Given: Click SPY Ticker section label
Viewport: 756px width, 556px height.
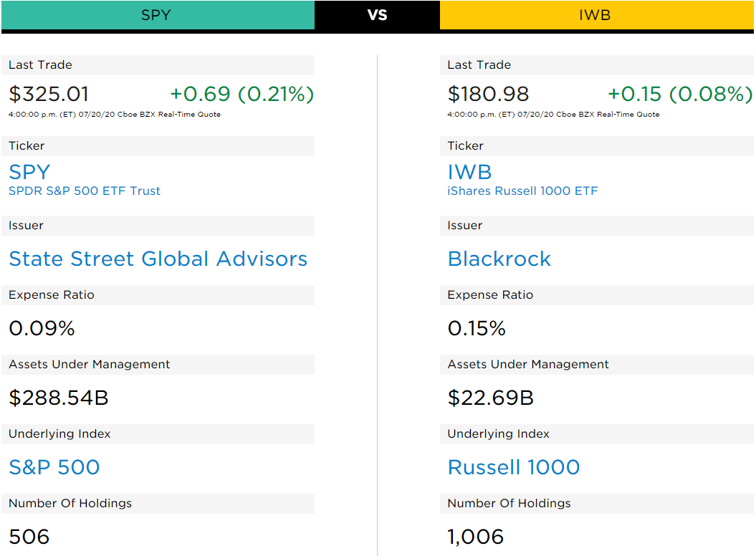Looking at the screenshot, I should pos(27,145).
